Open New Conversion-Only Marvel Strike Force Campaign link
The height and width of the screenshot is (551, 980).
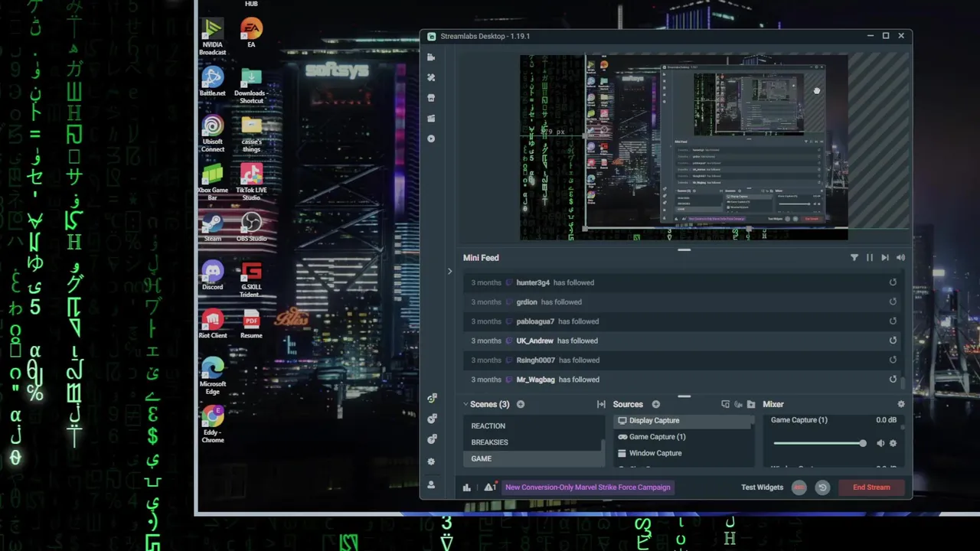click(587, 487)
